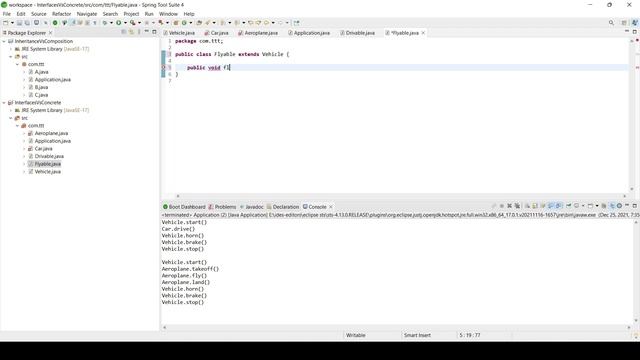Expand JRE System Library under InheritanceVsComposition
Viewport: 640px width, 360px height.
[11, 49]
